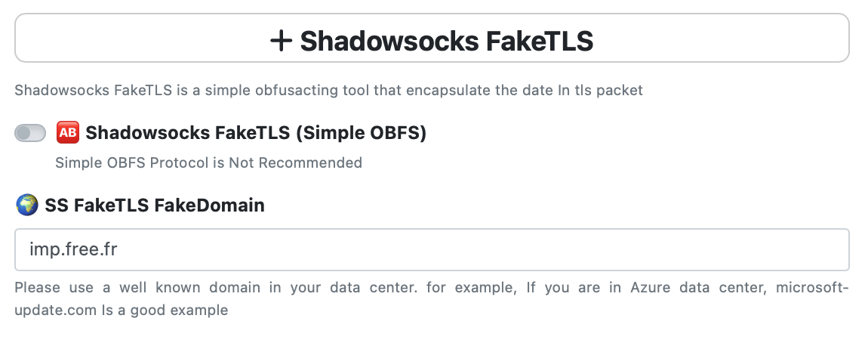Click the 'SS FakeTLS FakeDomain' label

pyautogui.click(x=155, y=206)
